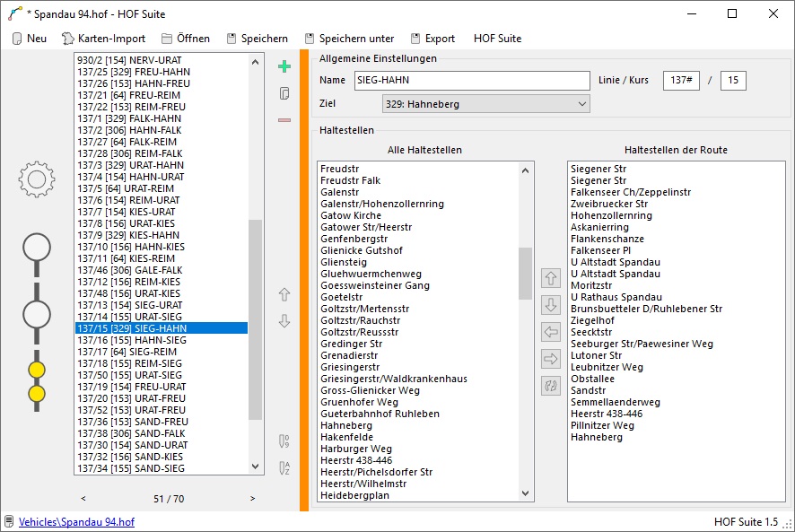Move selected stop up in route
This screenshot has height=532, width=795.
552,278
